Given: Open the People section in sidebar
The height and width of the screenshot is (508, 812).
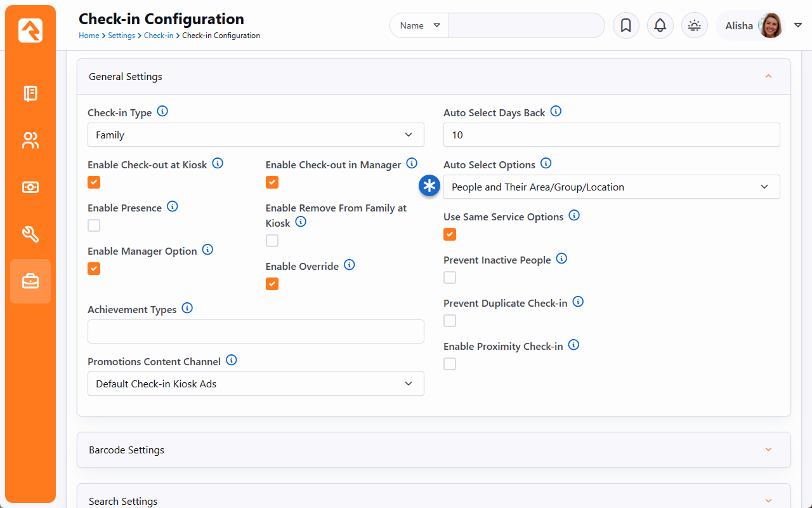Looking at the screenshot, I should 30,140.
